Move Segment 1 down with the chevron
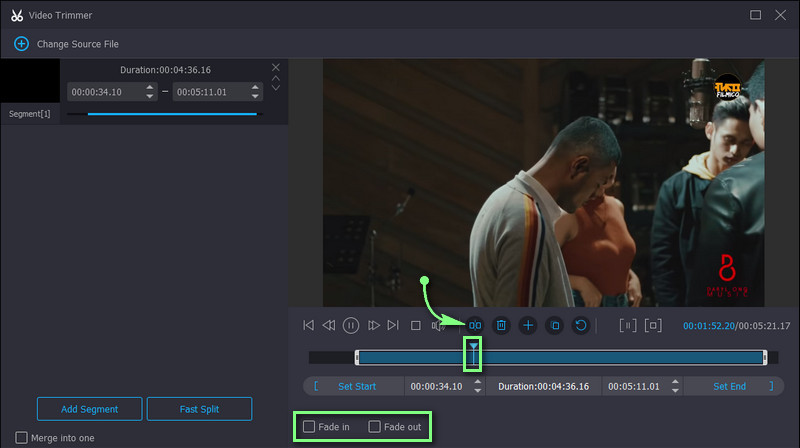Screen dimensions: 800x448 pos(276,88)
